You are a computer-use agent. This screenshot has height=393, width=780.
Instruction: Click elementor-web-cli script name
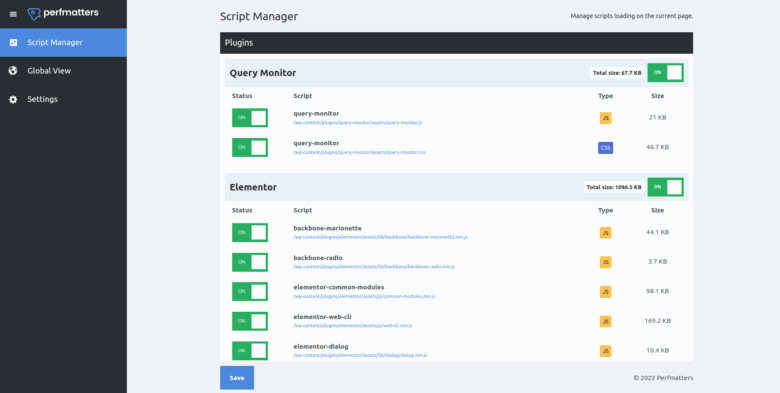322,317
